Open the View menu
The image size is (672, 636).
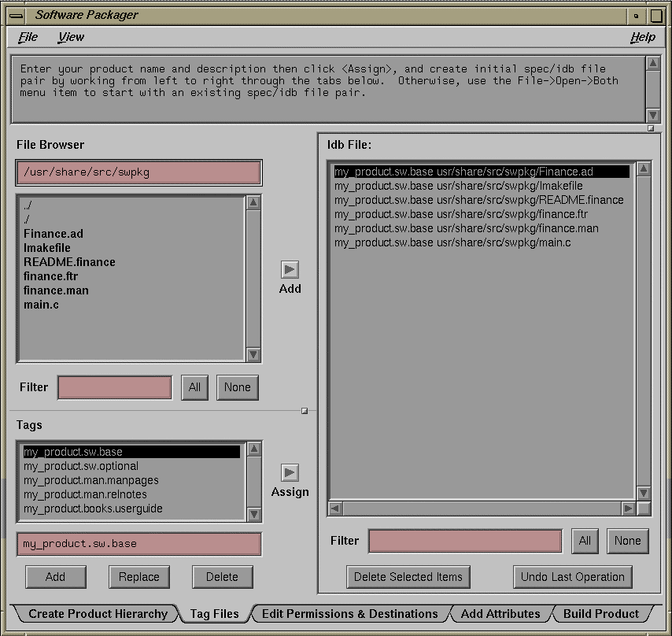71,36
